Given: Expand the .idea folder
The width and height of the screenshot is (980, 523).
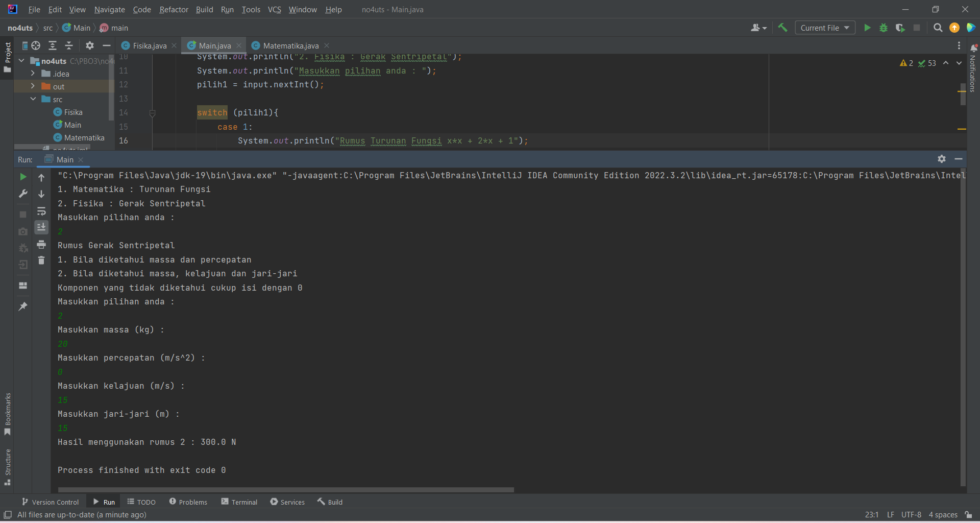Looking at the screenshot, I should (33, 73).
